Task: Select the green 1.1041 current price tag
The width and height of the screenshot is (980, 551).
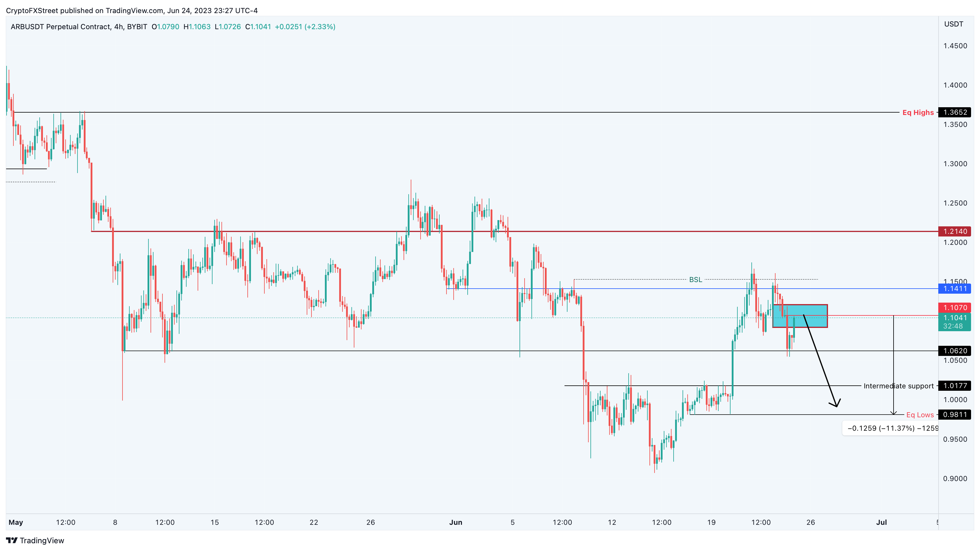Action: (955, 322)
